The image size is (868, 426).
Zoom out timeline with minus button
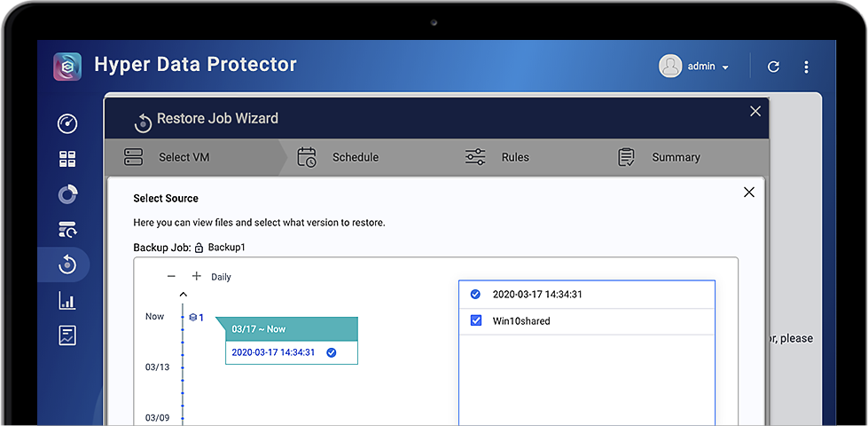[x=171, y=276]
